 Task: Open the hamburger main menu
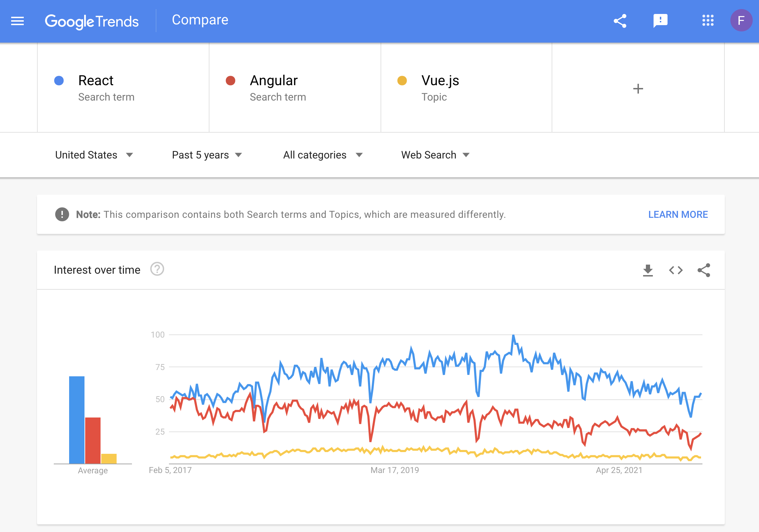[17, 21]
